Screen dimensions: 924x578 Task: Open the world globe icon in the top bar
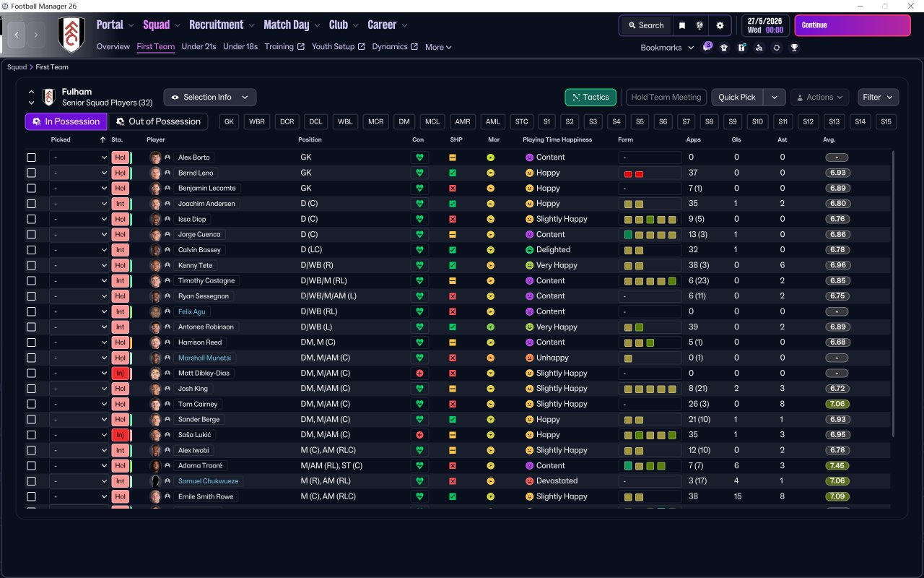699,25
